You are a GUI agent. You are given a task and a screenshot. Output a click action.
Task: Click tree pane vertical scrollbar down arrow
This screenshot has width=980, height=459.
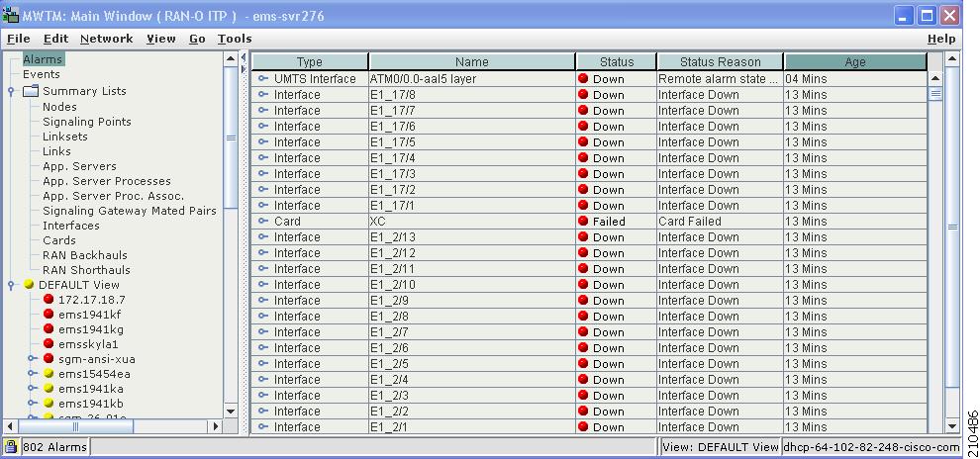(x=231, y=411)
